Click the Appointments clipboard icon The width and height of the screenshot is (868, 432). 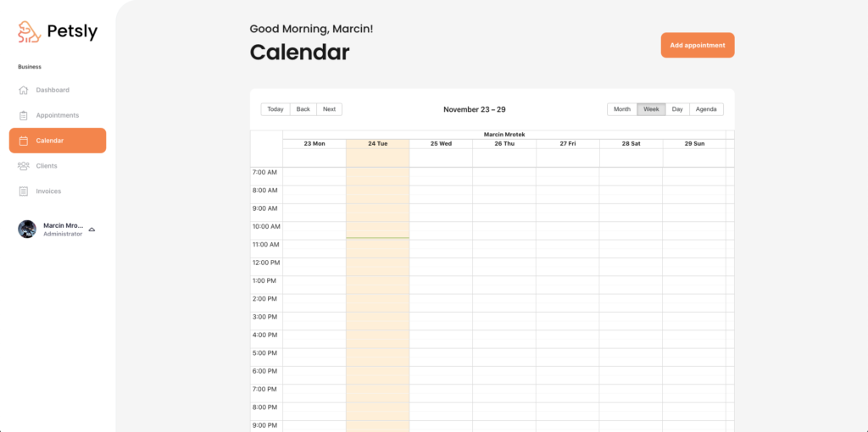tap(23, 115)
